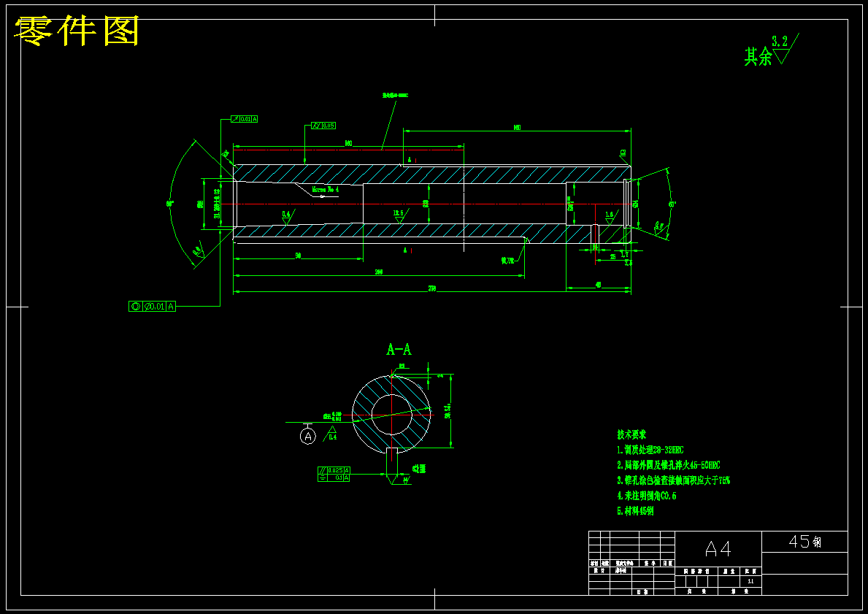Click the 45 dimension at right end
The height and width of the screenshot is (614, 868).
599,285
